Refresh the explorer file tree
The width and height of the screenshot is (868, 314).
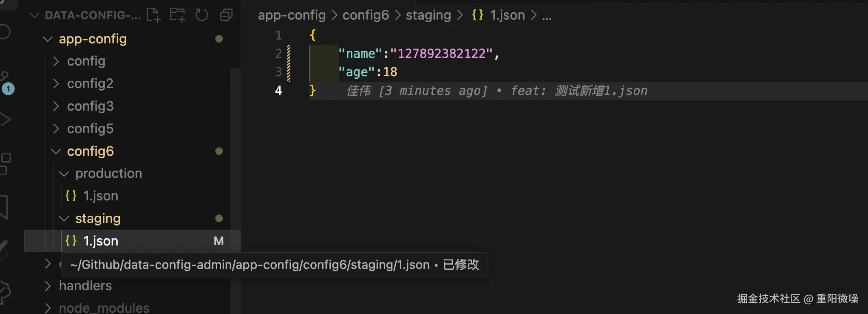(x=202, y=15)
